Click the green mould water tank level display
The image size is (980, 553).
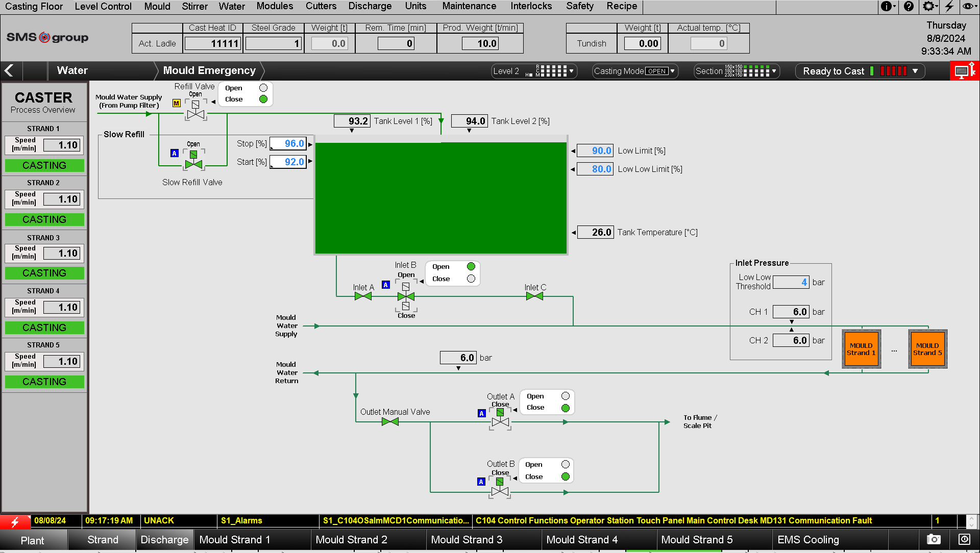pyautogui.click(x=441, y=198)
